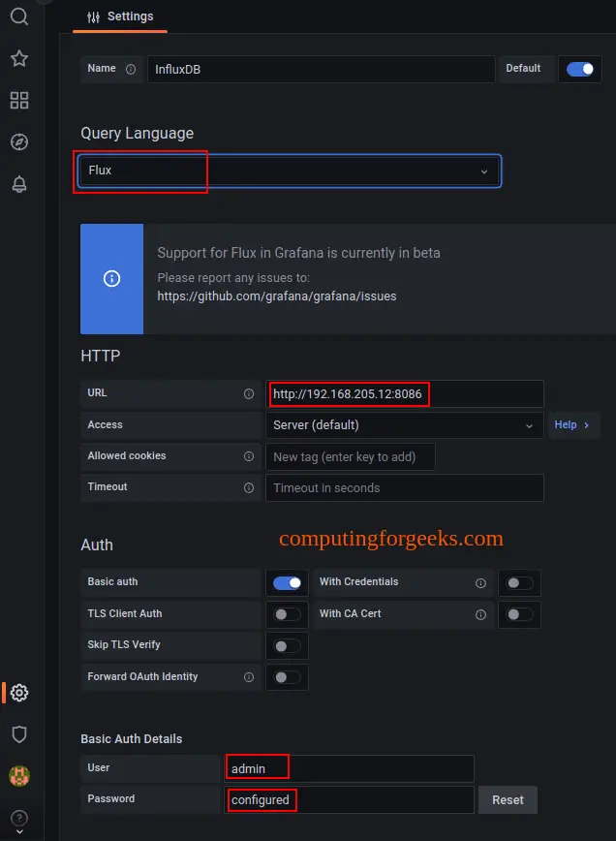This screenshot has width=616, height=841.
Task: Click the info icon beside Name
Action: point(131,69)
